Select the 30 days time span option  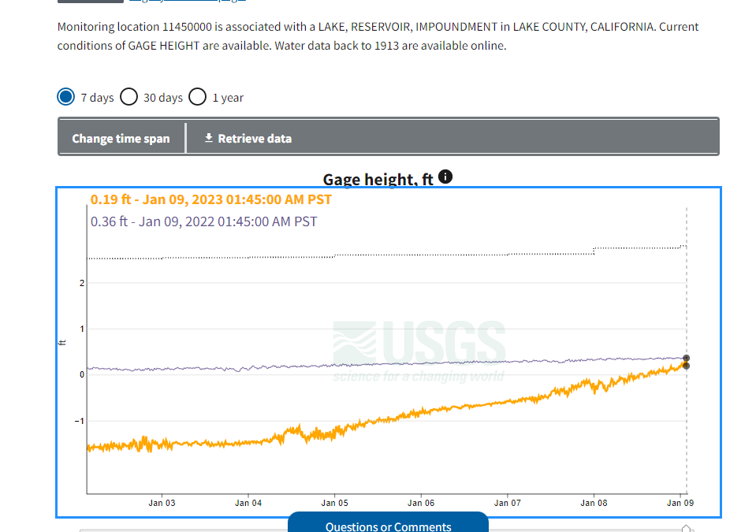tap(130, 97)
